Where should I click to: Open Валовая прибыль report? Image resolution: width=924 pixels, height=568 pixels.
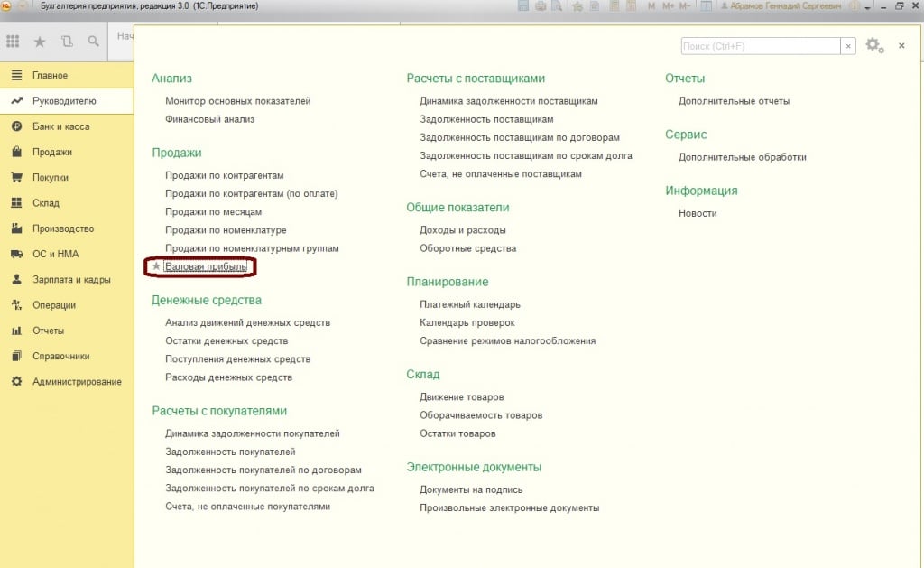[x=206, y=267]
